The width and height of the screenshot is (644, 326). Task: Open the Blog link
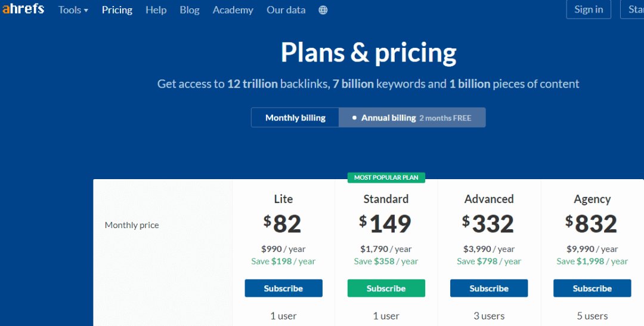click(x=190, y=10)
